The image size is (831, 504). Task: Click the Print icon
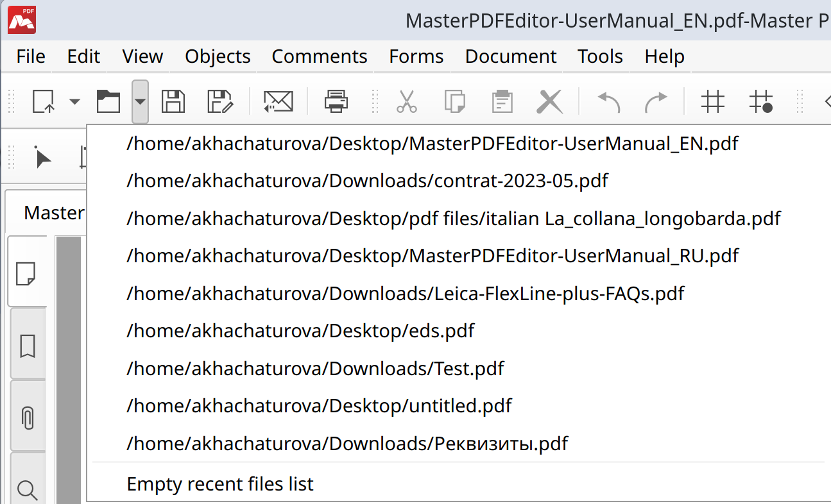[x=336, y=101]
